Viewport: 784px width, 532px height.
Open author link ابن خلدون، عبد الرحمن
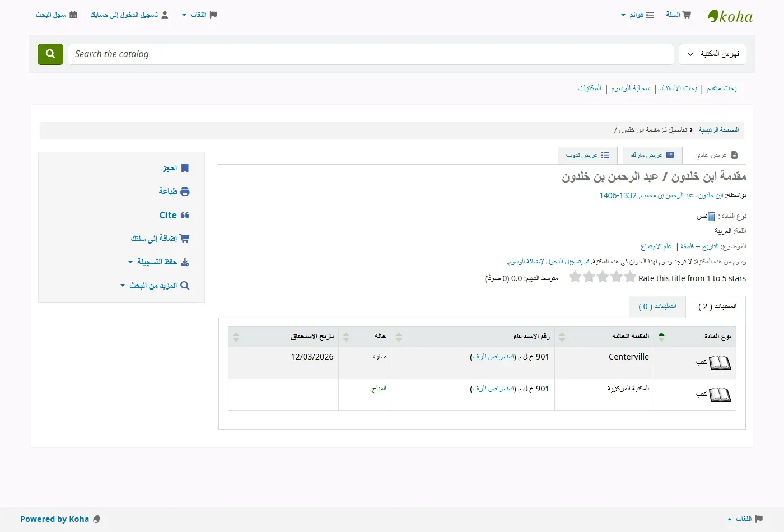[x=661, y=195]
